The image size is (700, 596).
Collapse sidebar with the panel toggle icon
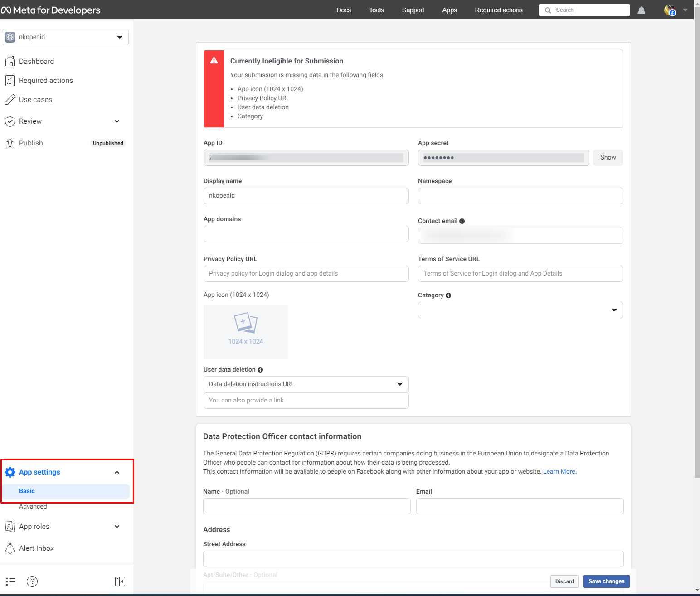(x=120, y=581)
